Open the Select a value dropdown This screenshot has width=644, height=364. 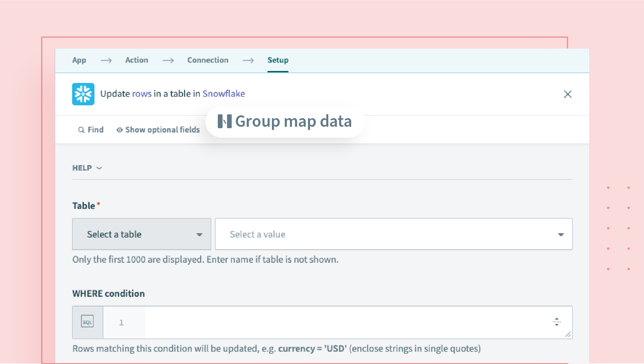coord(393,234)
